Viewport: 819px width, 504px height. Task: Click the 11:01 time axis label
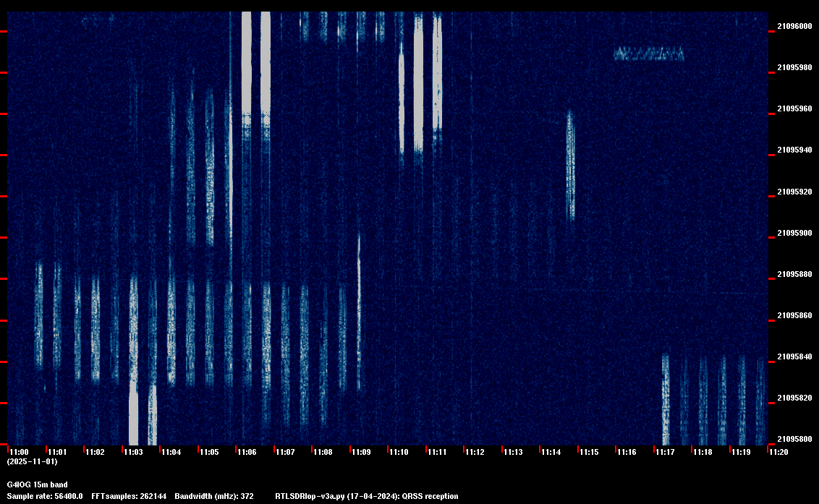(x=57, y=452)
